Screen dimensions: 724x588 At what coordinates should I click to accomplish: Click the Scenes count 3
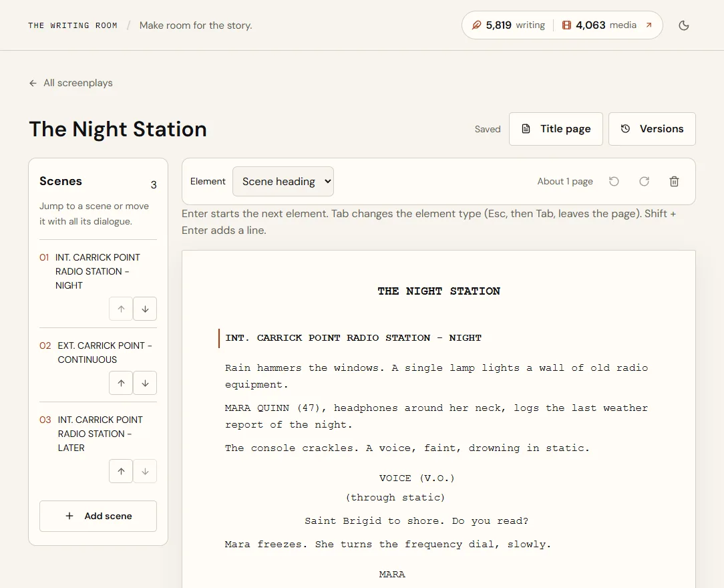point(154,185)
